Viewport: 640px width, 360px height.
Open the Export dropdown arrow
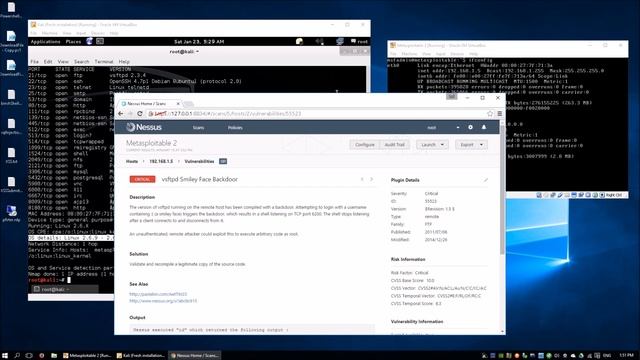pos(481,145)
